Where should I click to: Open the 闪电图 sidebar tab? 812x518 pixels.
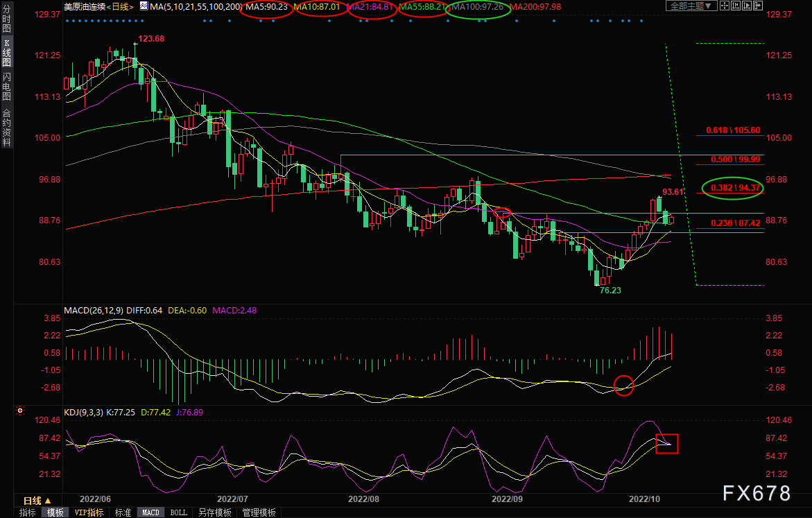pos(7,86)
